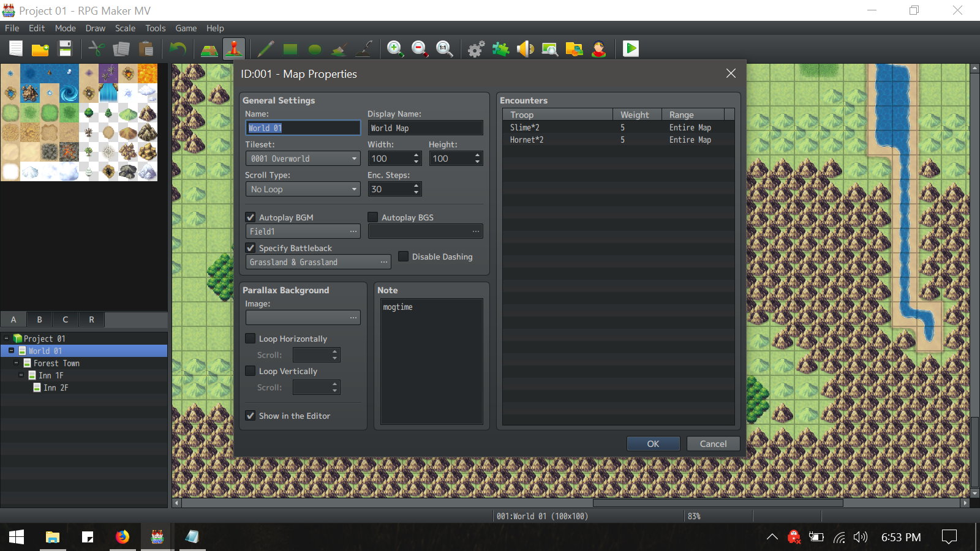Open the Edit menu
980x551 pixels.
point(37,28)
